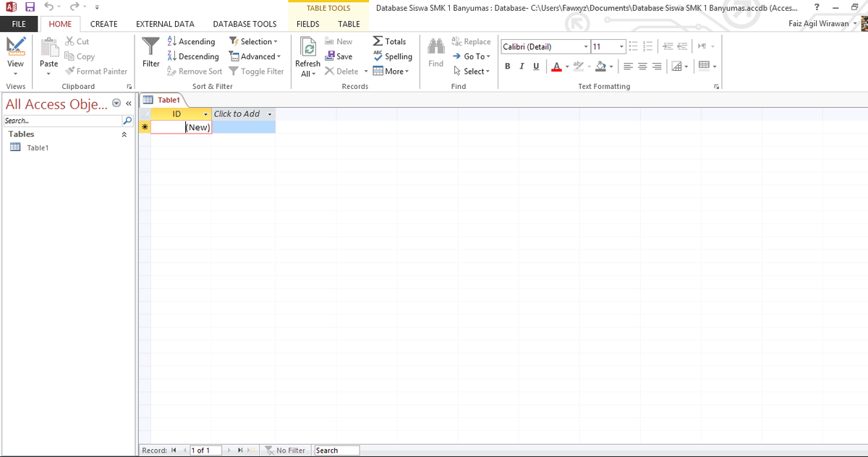This screenshot has width=868, height=457.
Task: Sort records Descending
Action: click(193, 56)
